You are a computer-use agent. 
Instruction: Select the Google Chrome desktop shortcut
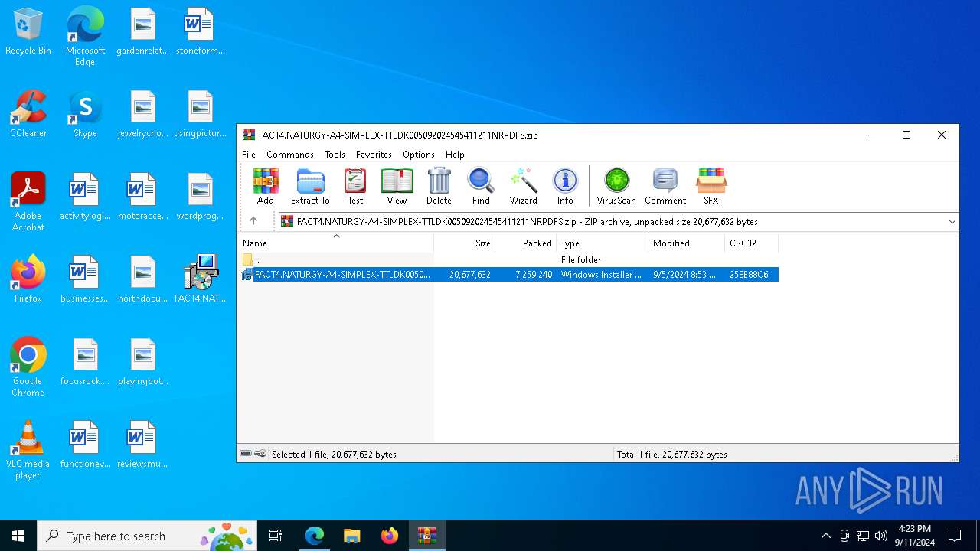[28, 367]
